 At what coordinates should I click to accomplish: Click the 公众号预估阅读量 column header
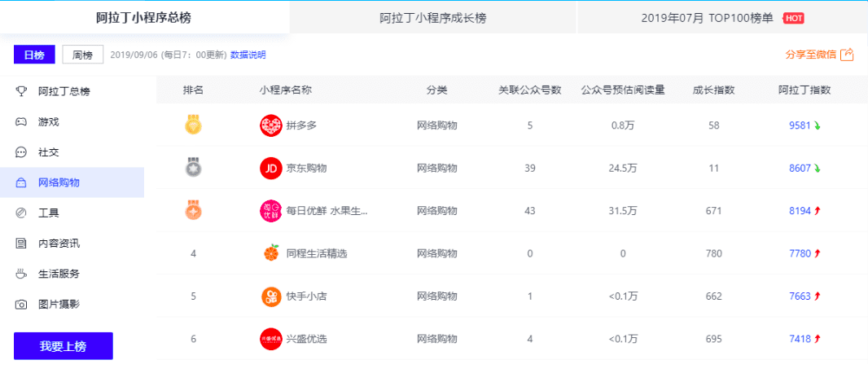623,90
